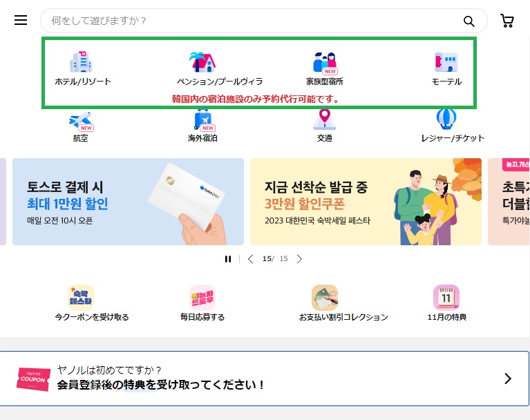
Task: Open the 家族型宿所 category
Action: point(325,63)
